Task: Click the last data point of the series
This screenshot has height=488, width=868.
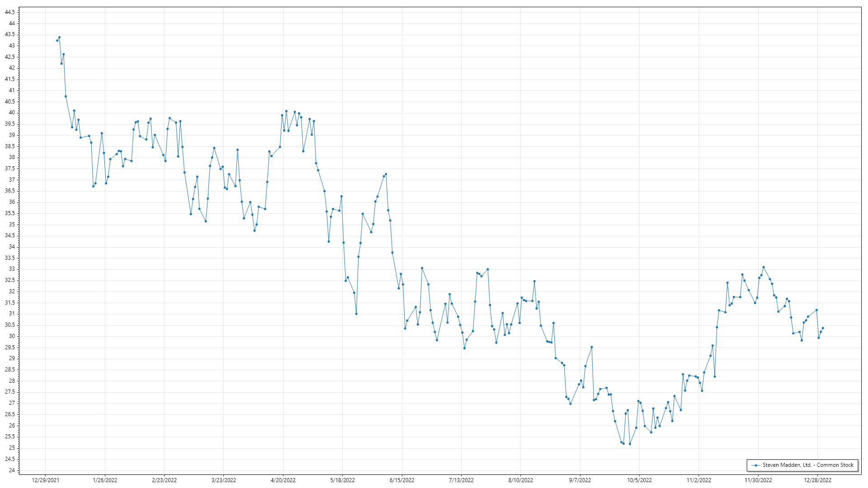Action: click(x=823, y=328)
